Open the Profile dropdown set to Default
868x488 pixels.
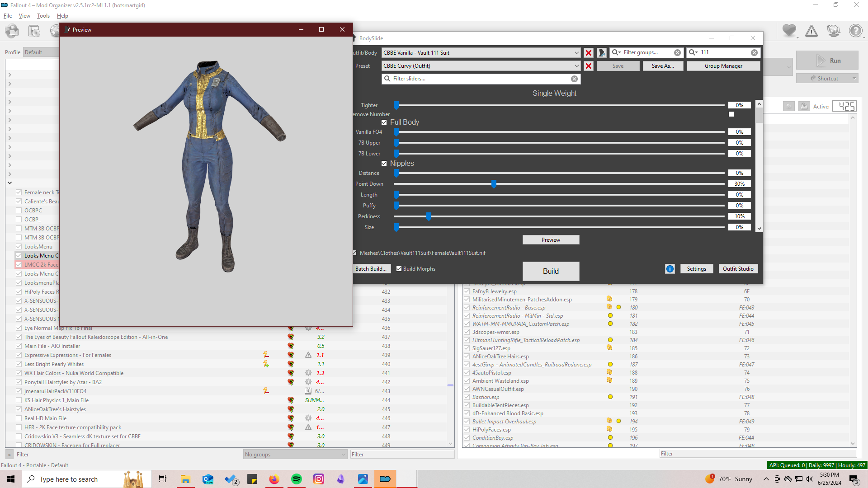(x=41, y=52)
